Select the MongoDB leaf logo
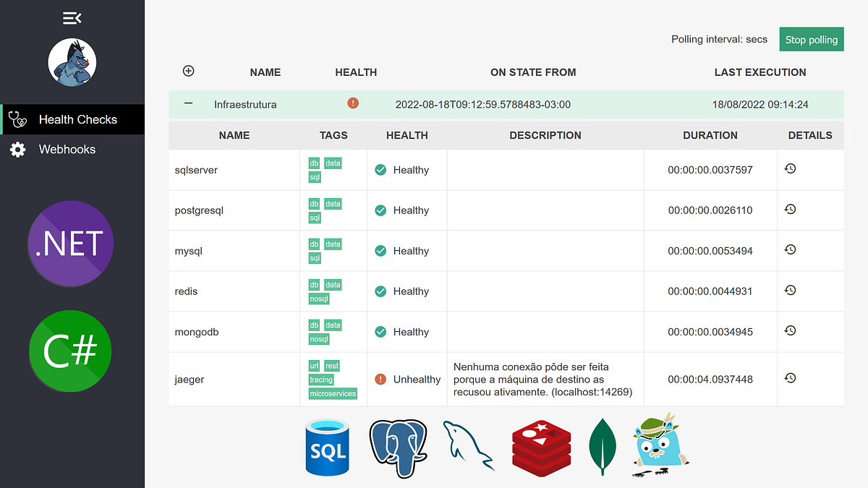 (x=603, y=445)
